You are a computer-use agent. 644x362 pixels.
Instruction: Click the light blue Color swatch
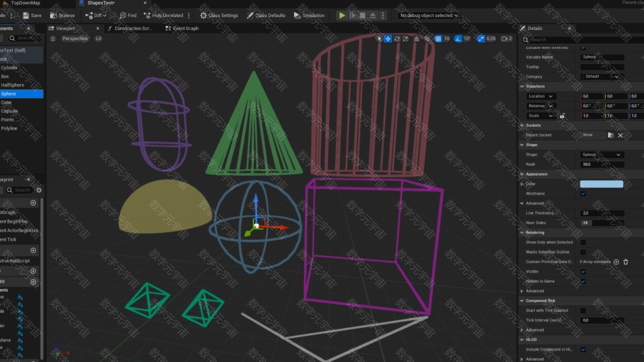click(x=601, y=184)
